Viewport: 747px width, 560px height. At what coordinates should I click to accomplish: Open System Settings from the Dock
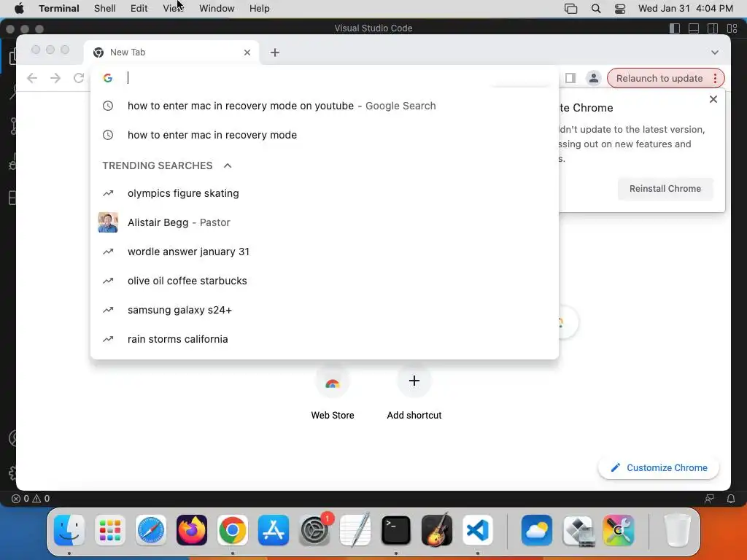[x=314, y=530]
